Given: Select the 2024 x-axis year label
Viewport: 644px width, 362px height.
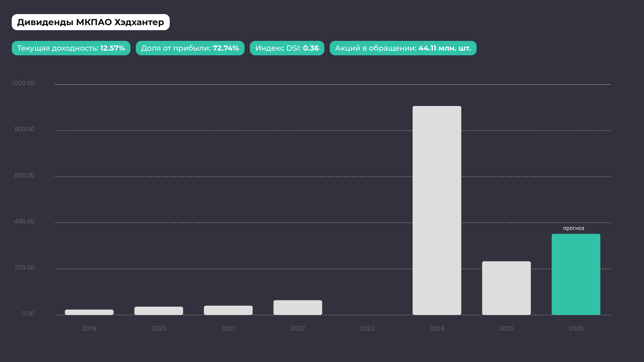Looking at the screenshot, I should [x=437, y=328].
